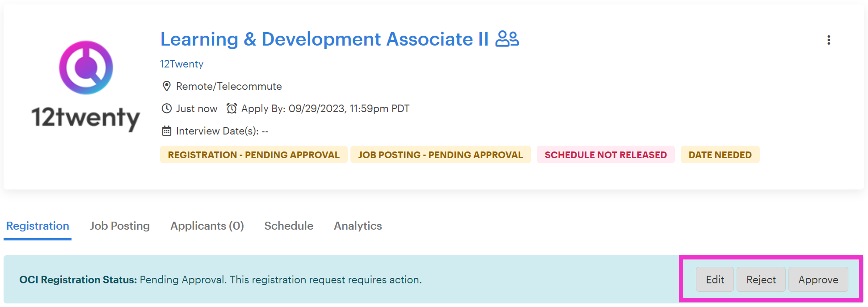Click the OCI Registration Status message

tap(220, 279)
